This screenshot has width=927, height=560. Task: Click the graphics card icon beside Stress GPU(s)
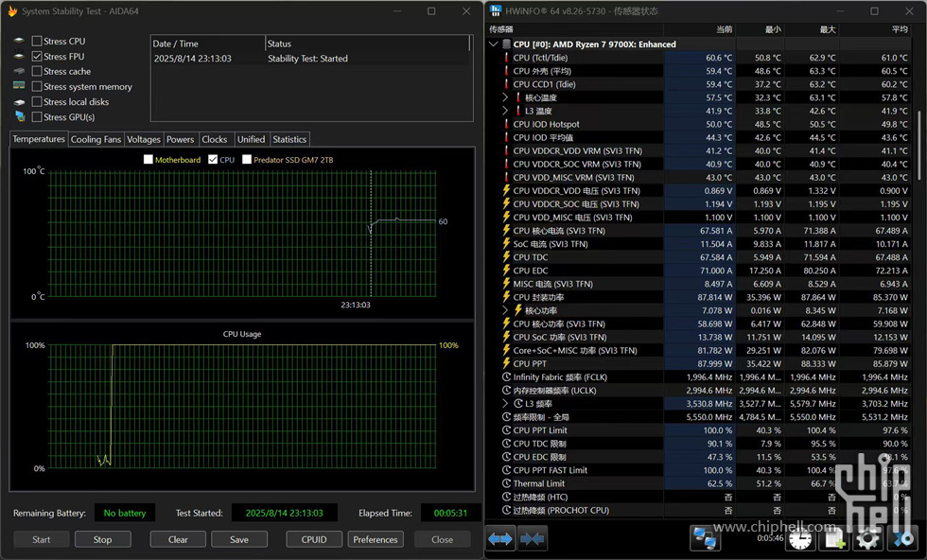click(20, 116)
